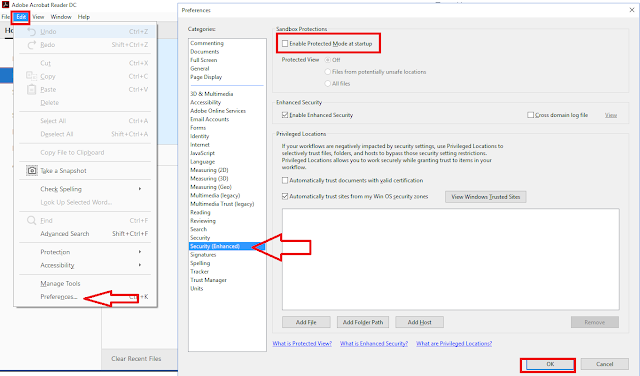Open the File menu
This screenshot has height=376, width=640.
(5, 17)
